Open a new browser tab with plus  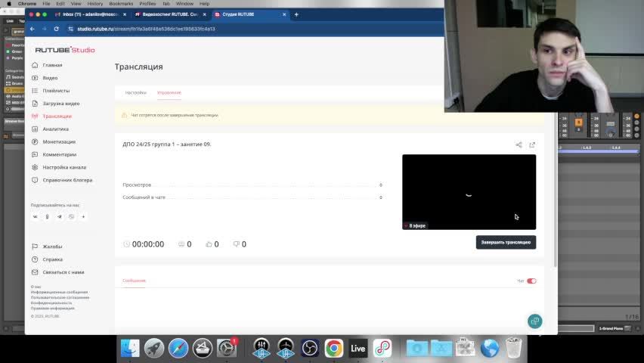click(296, 14)
